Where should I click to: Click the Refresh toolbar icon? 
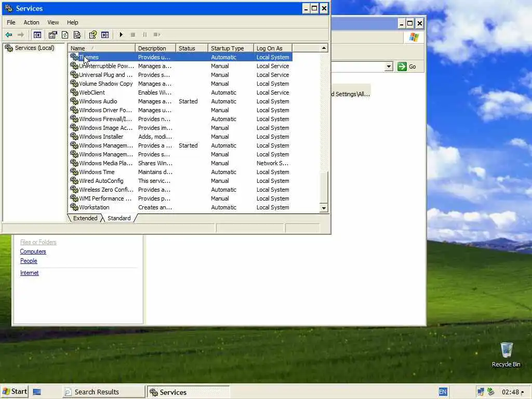tap(65, 35)
